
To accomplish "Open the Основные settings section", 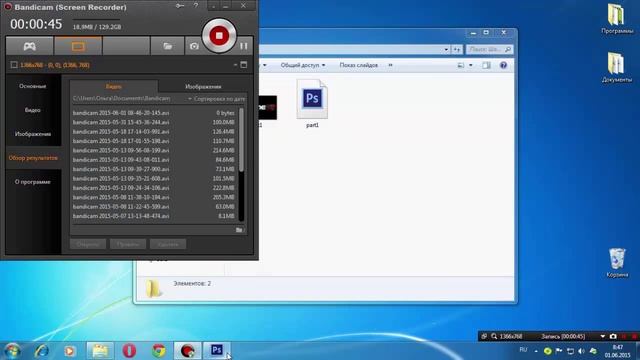I will (x=33, y=86).
